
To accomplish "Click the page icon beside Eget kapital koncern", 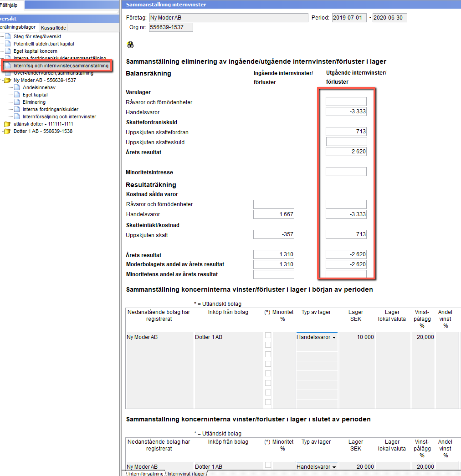I will click(x=8, y=51).
